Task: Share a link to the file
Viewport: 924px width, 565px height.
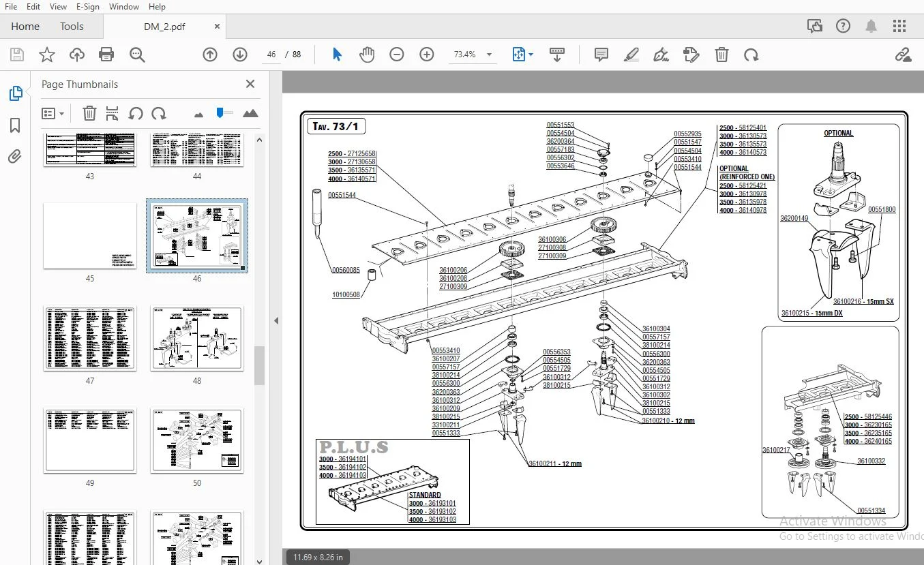Action: point(903,55)
